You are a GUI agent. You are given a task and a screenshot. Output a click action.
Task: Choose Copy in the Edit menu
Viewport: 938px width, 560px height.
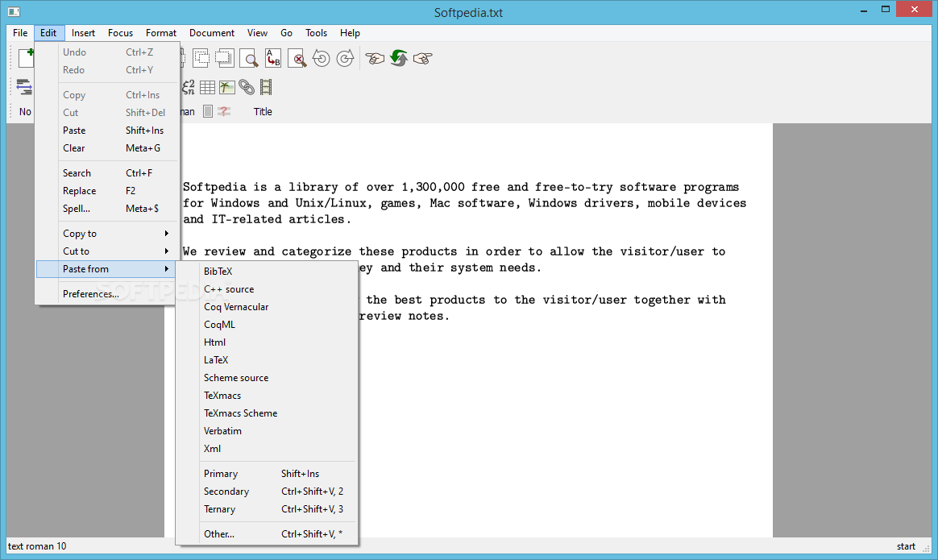pyautogui.click(x=107, y=94)
